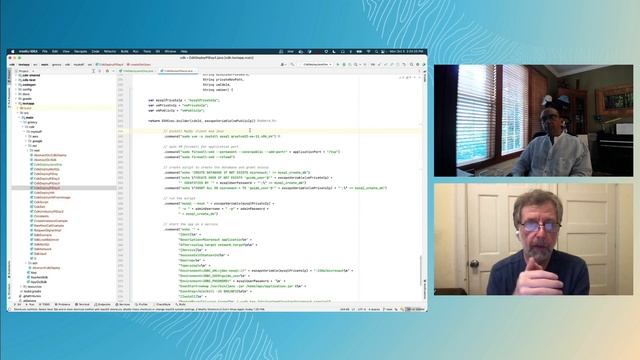Expand the aws package in project tree
Viewport: 640px width, 360px height.
pos(27,136)
